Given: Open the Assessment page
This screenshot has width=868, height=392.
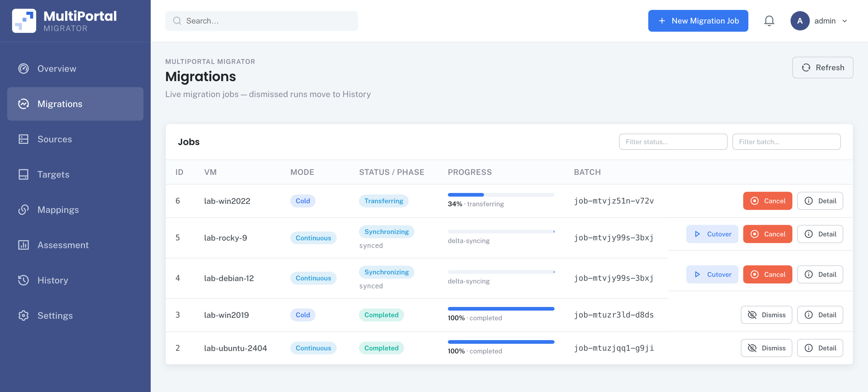Looking at the screenshot, I should (75, 245).
